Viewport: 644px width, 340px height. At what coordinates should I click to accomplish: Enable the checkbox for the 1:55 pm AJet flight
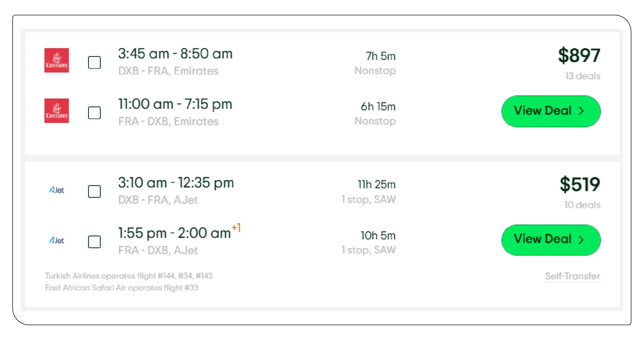(94, 242)
